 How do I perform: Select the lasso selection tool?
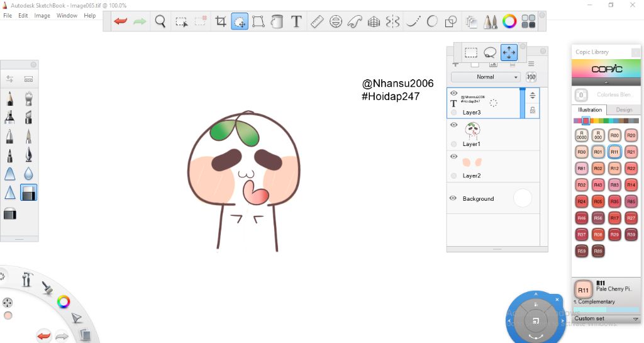(x=490, y=53)
